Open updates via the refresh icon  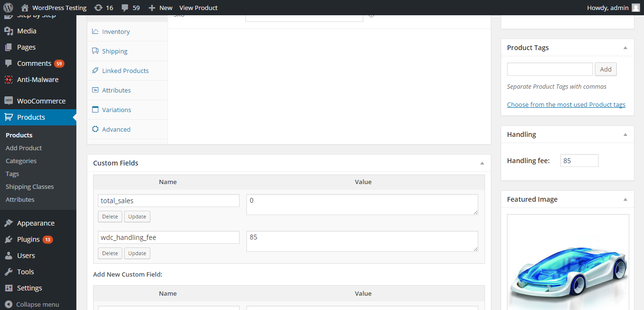(98, 8)
